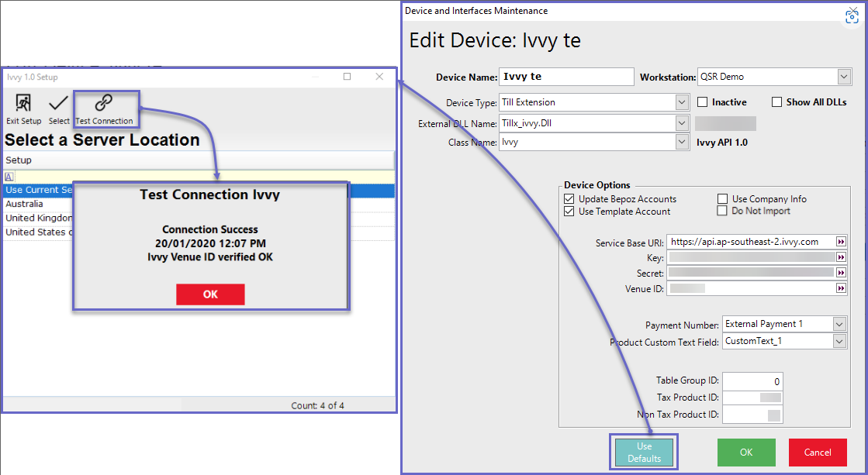This screenshot has height=475, width=868.
Task: Expand External DLL Name dropdown
Action: pos(682,123)
